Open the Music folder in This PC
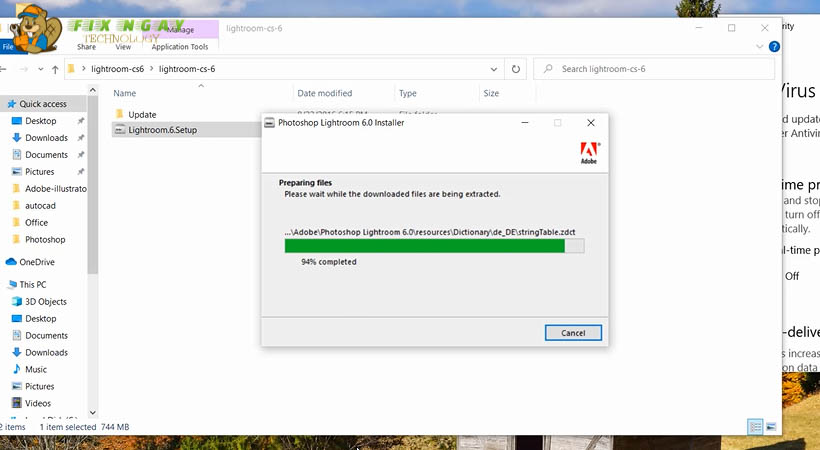 (36, 369)
